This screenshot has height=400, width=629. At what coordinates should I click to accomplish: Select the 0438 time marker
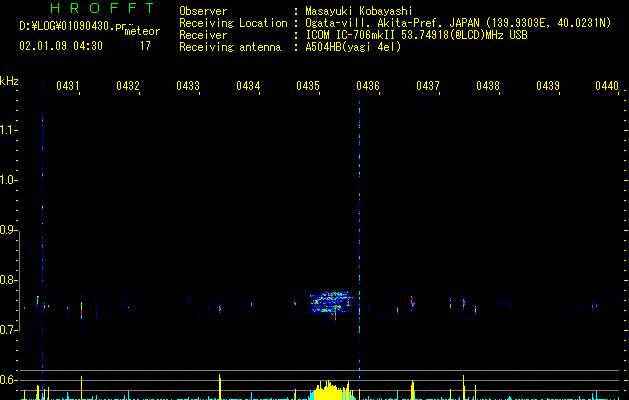[488, 86]
